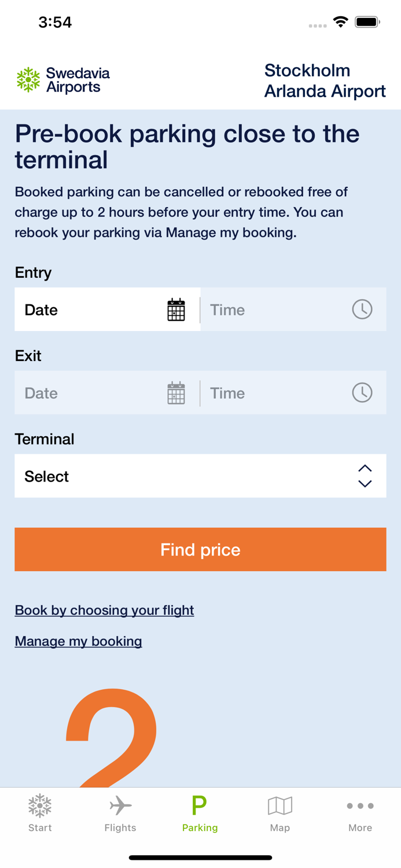
Task: Open the Map tab icon
Action: 280,804
